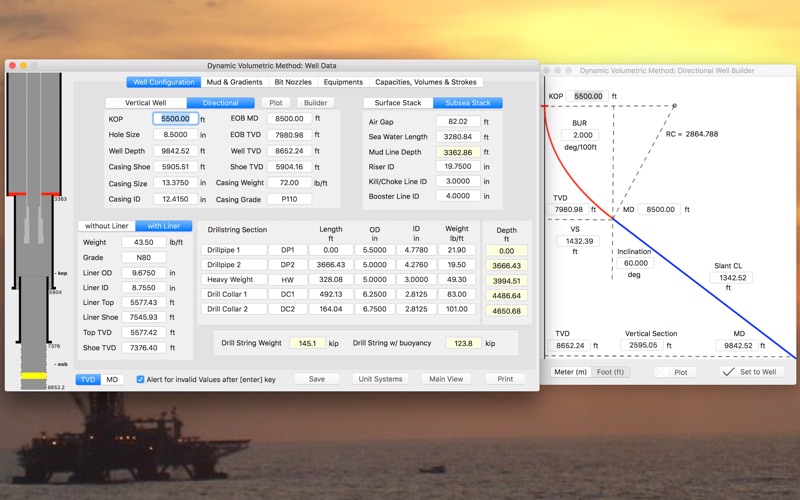The width and height of the screenshot is (800, 500).
Task: Click the Drill String Weight value
Action: 307,343
